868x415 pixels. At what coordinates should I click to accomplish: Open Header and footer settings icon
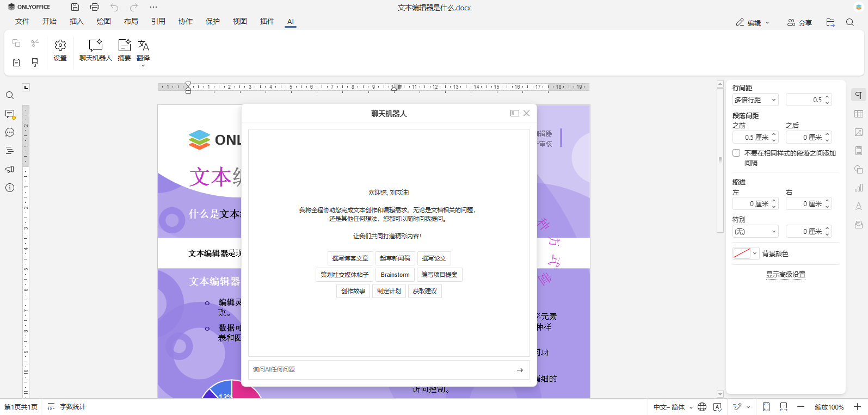pos(859,151)
